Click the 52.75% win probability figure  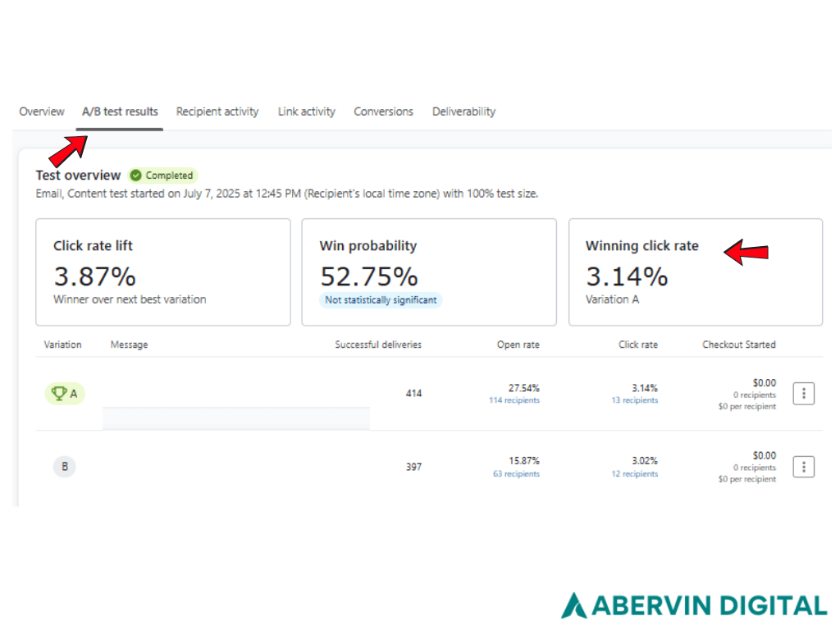(368, 276)
